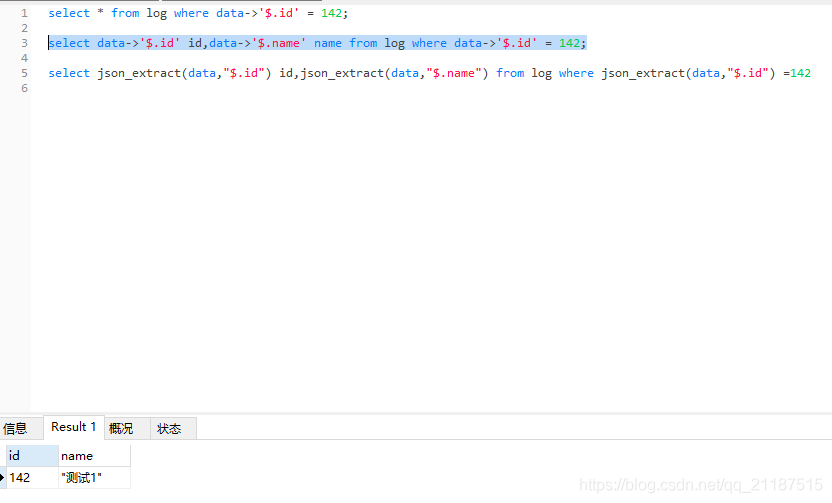Select the name column header
The image size is (832, 503).
tap(94, 456)
